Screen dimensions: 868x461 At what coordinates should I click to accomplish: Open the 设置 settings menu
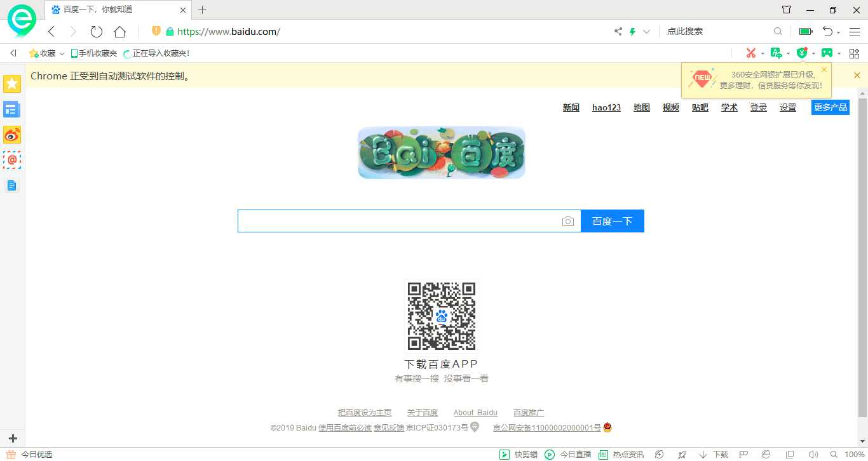click(x=788, y=107)
